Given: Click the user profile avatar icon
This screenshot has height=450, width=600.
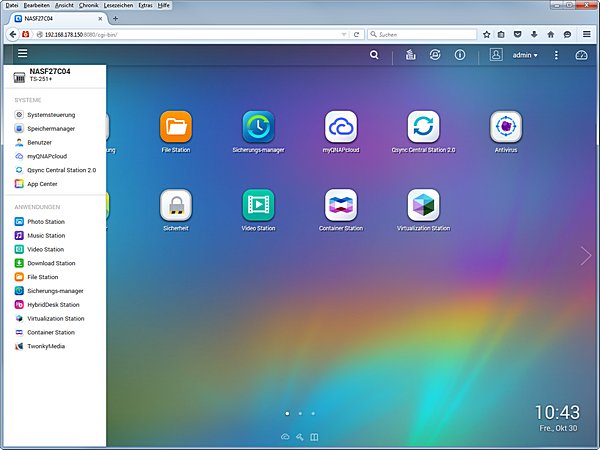Looking at the screenshot, I should (496, 55).
